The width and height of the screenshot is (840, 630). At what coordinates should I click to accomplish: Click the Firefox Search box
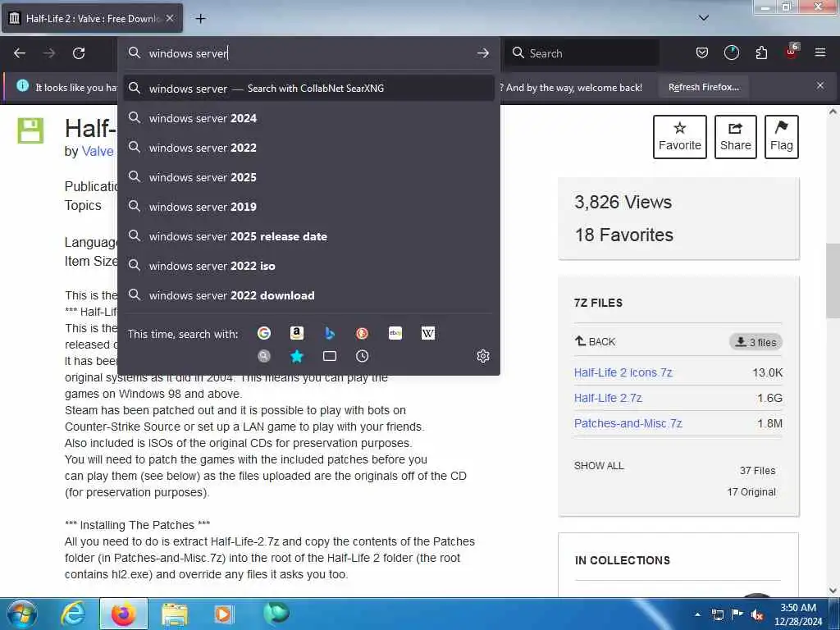[582, 53]
